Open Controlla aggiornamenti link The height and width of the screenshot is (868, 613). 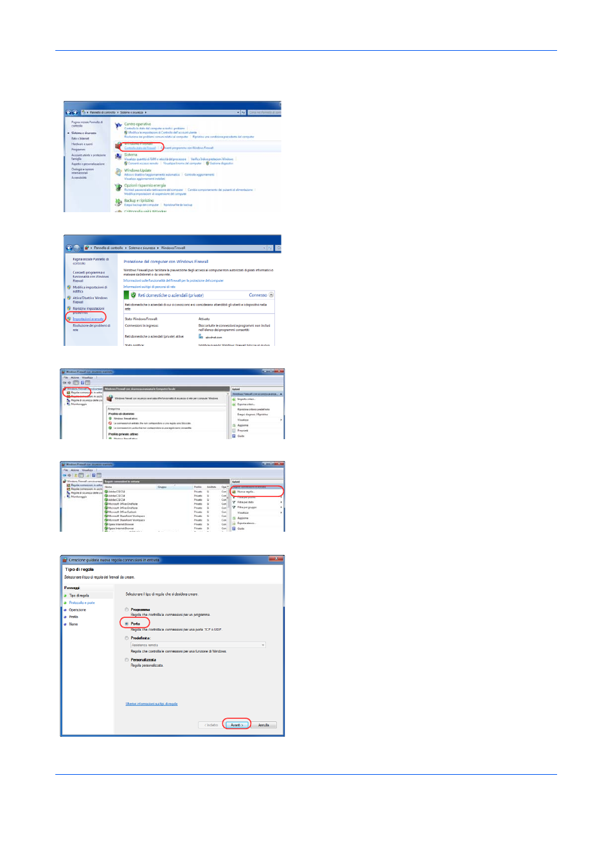(199, 174)
